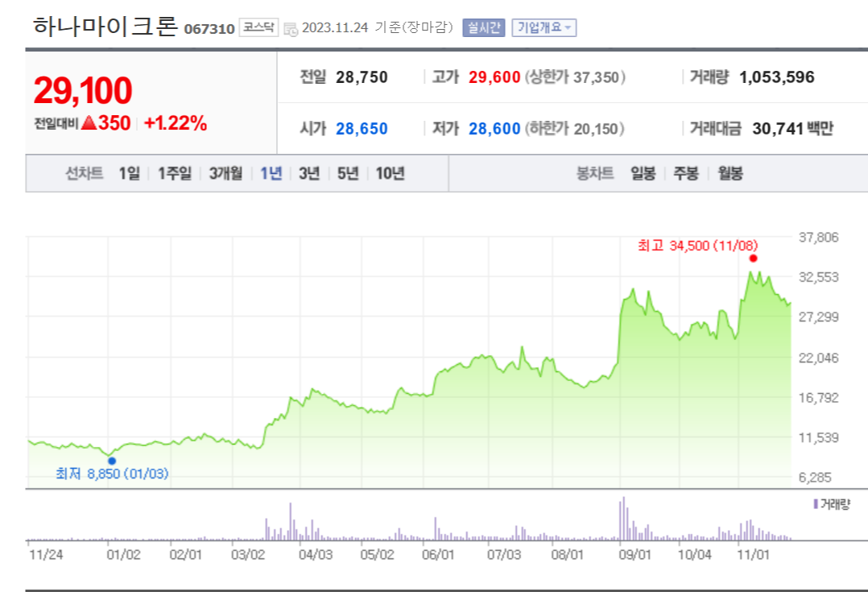Select the 3년 line chart tab
This screenshot has width=868, height=592.
309,174
